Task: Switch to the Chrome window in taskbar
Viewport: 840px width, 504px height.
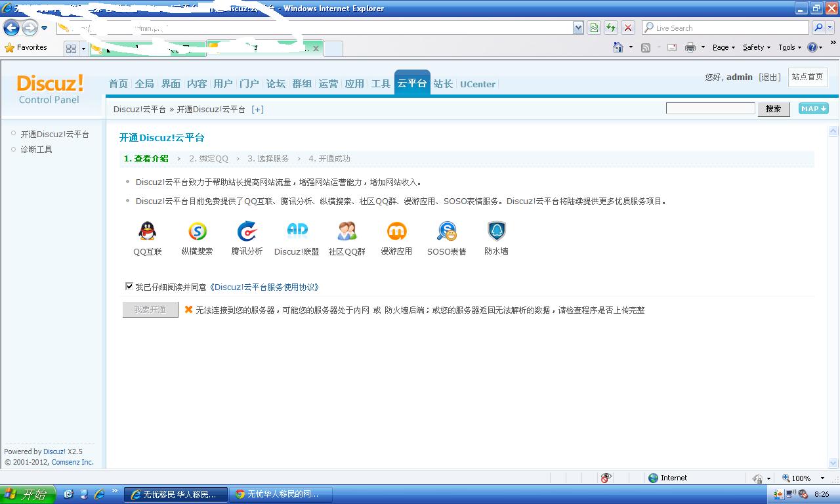Action: [x=281, y=494]
